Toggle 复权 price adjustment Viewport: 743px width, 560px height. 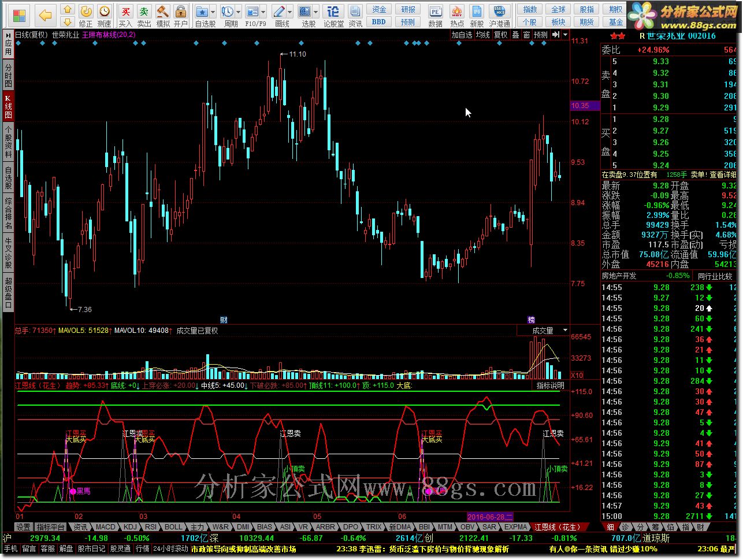pyautogui.click(x=501, y=35)
